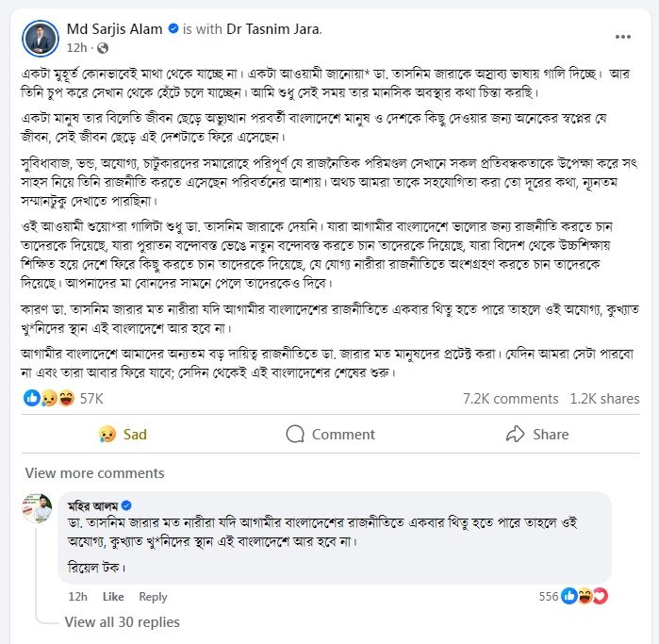The image size is (659, 644).
Task: Click the blue verified badge beside Md Sarjis Alam
Action: coord(173,29)
